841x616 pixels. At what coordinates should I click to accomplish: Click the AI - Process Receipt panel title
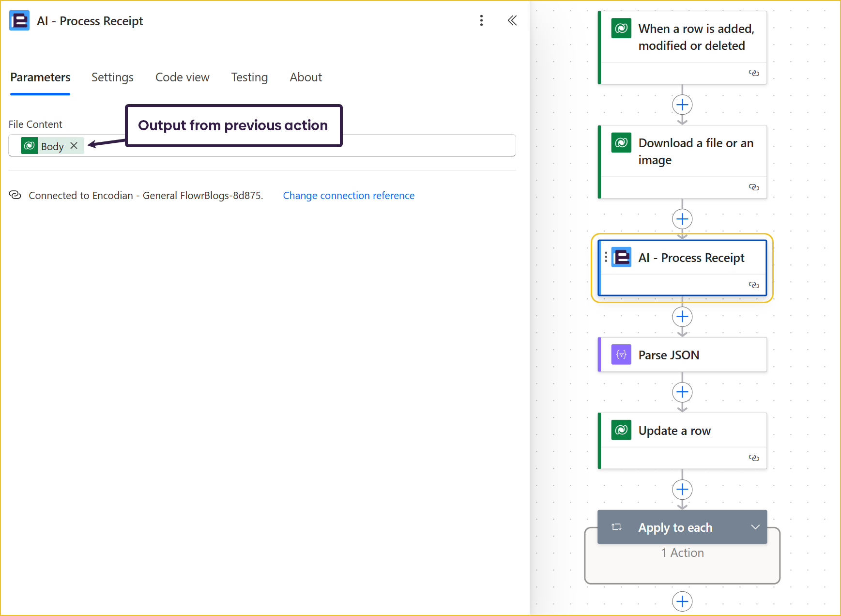tap(90, 21)
